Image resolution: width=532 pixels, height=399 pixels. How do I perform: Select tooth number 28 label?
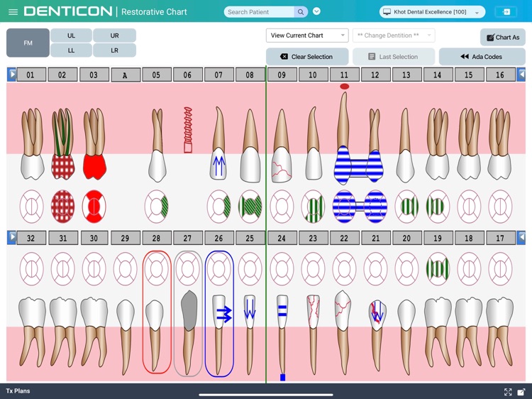(x=157, y=238)
